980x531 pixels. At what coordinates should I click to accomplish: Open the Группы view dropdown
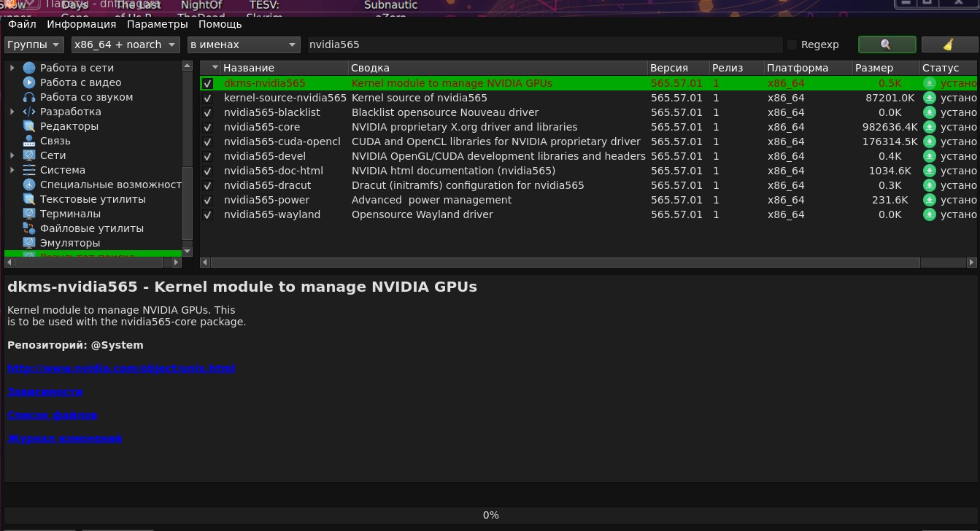point(34,44)
